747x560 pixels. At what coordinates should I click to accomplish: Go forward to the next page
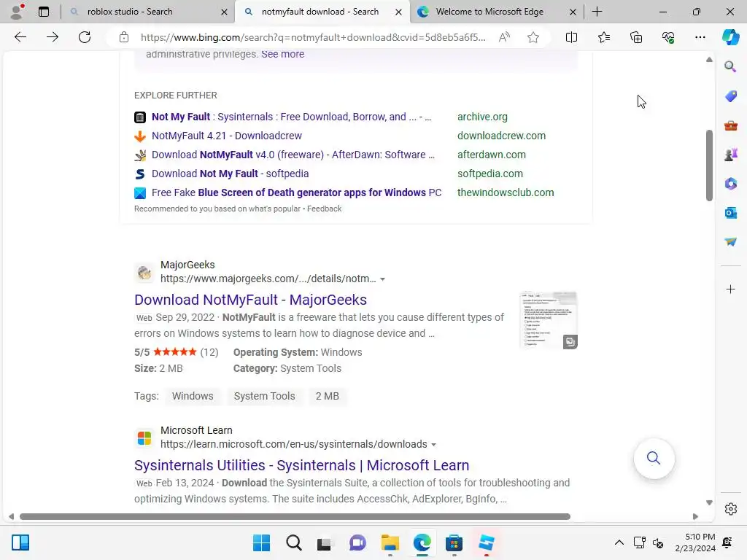53,37
